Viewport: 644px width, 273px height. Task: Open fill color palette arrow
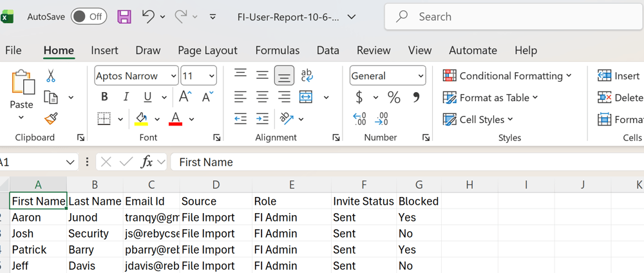pos(157,119)
